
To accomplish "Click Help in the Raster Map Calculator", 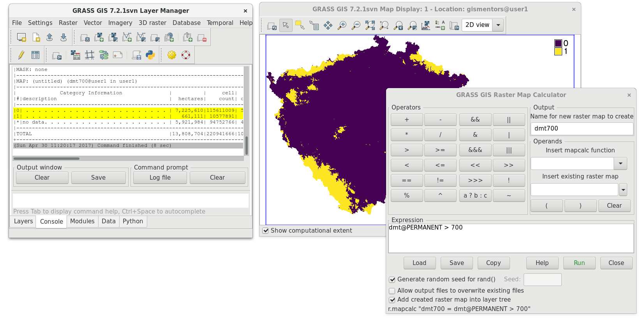I will point(542,263).
